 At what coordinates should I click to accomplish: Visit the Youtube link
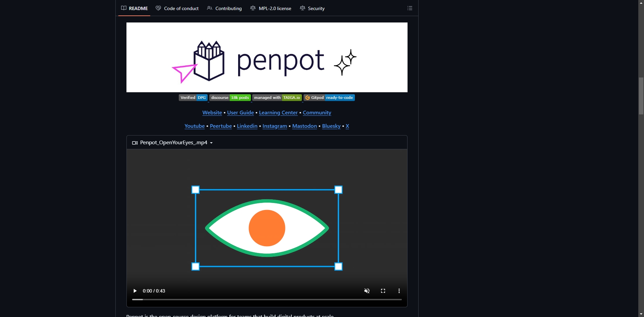[x=195, y=126]
